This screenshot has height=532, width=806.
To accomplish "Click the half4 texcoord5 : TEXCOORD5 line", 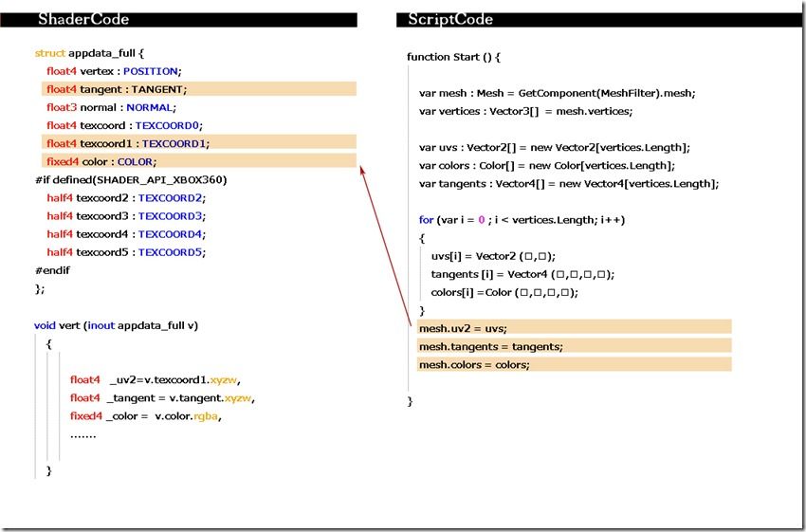I will click(126, 252).
